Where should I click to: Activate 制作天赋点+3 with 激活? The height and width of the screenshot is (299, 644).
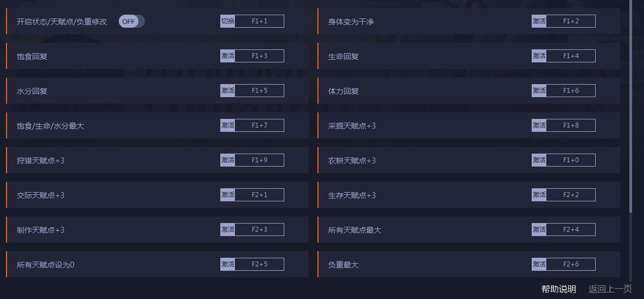coord(228,230)
